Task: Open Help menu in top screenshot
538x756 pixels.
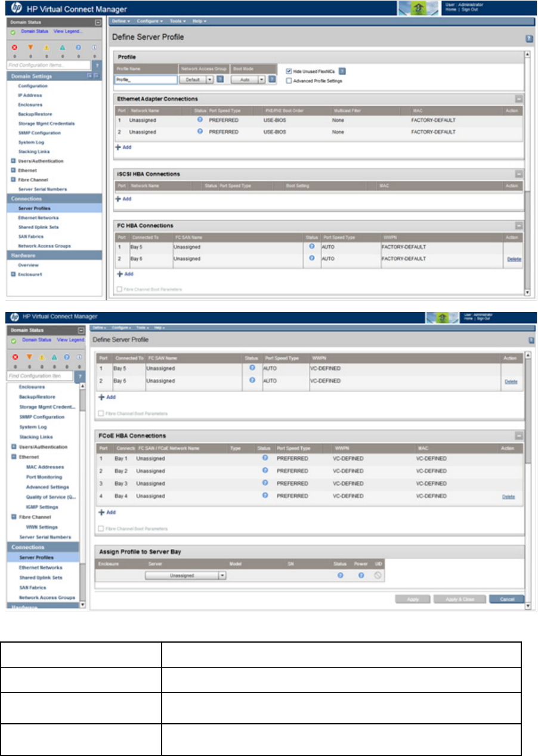Action: 199,21
